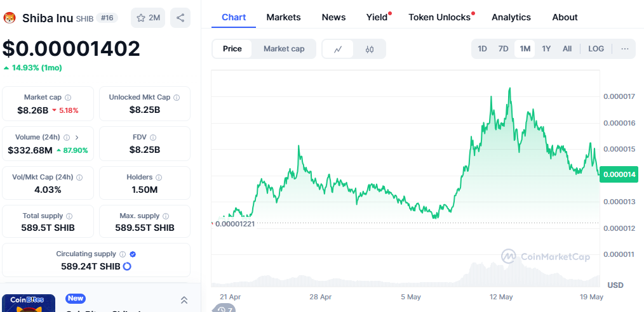This screenshot has width=644, height=312.
Task: Open the News tab
Action: click(x=333, y=17)
